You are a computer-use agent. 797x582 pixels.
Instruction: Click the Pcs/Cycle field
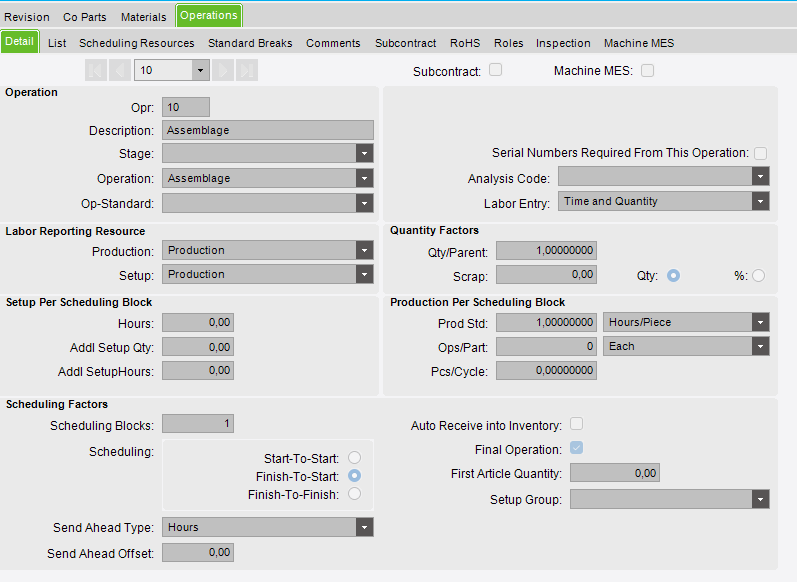point(546,371)
